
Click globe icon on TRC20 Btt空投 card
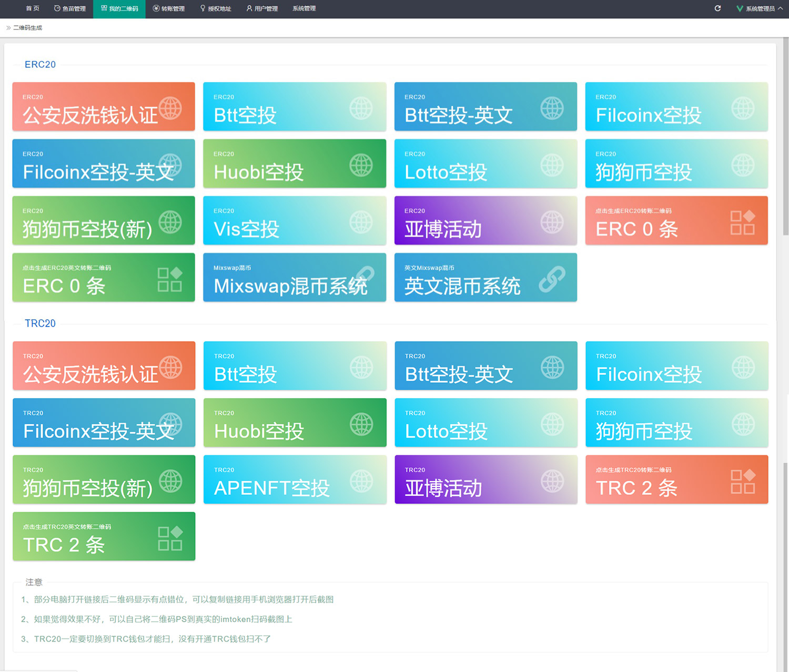(361, 368)
